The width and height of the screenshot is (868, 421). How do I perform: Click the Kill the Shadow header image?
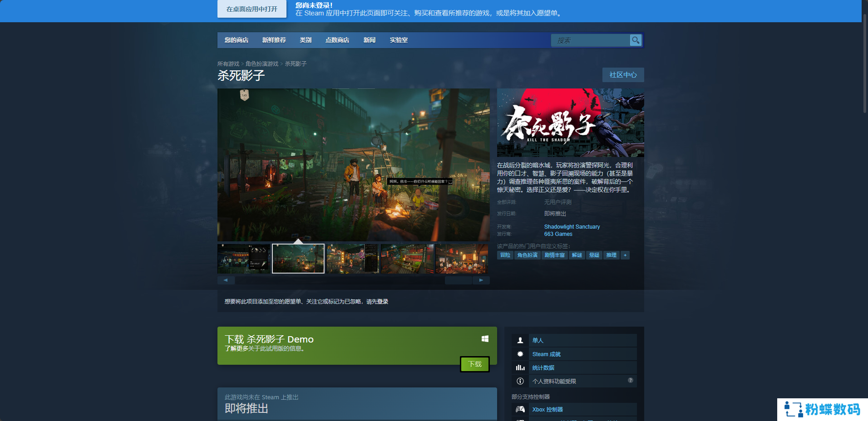(x=571, y=122)
